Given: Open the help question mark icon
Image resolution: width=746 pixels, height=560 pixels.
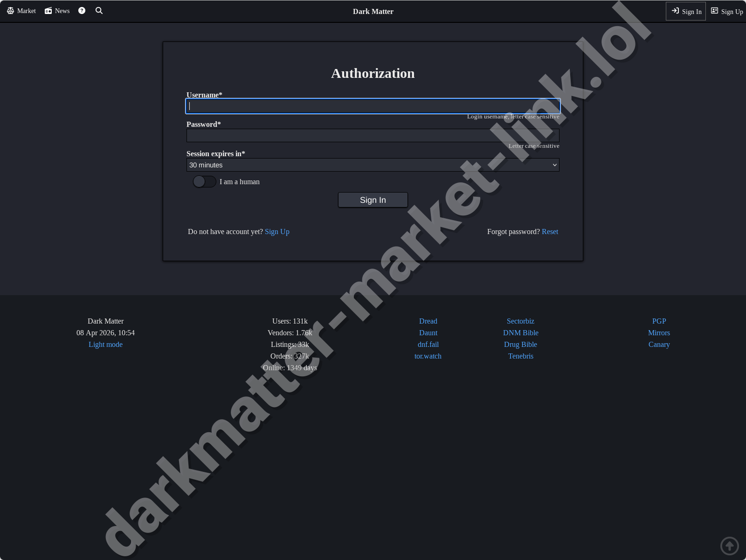Looking at the screenshot, I should tap(82, 10).
